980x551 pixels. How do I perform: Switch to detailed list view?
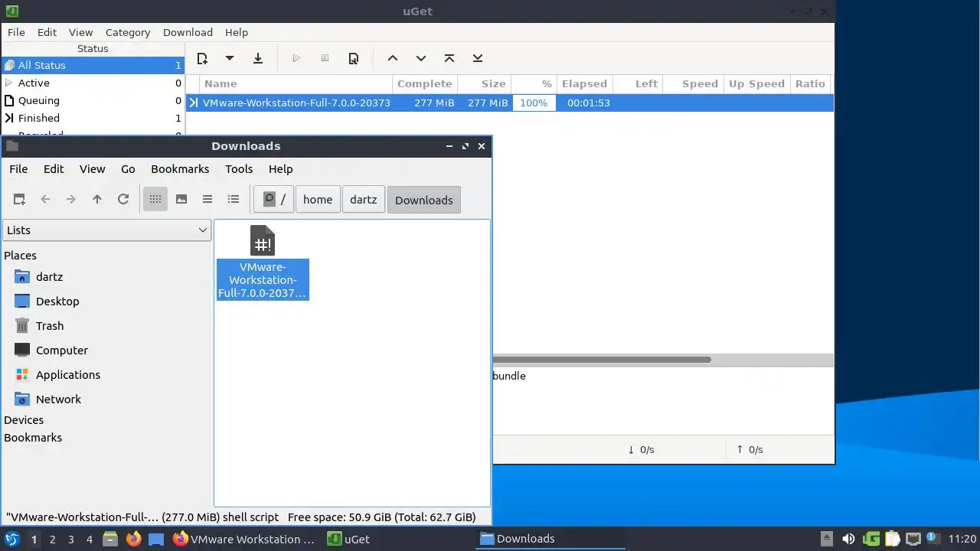pos(234,199)
